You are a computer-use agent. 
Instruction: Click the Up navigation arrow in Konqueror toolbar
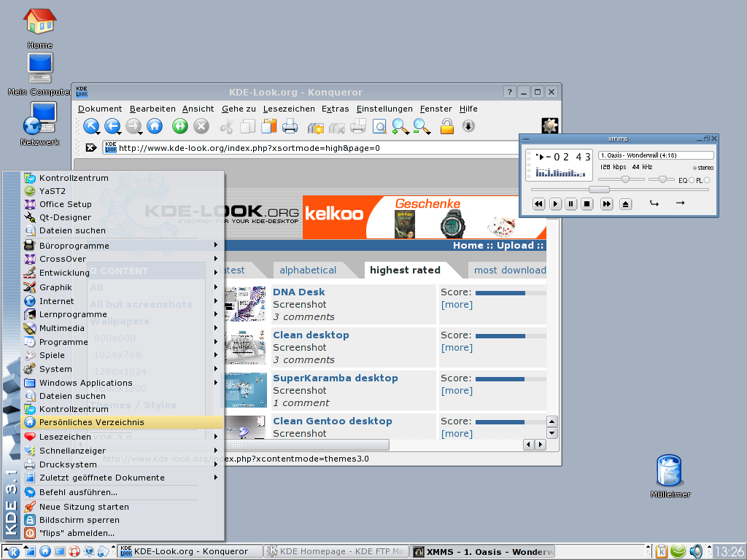(x=91, y=127)
